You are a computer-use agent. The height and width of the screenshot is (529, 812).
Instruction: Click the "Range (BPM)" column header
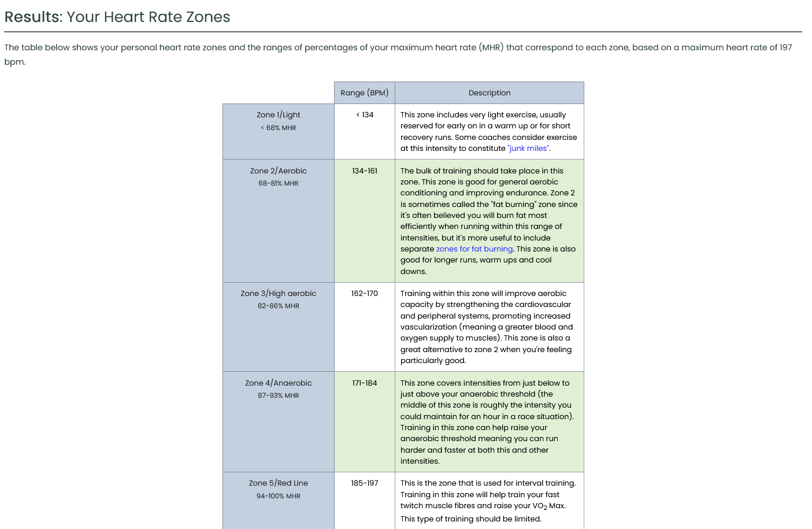click(x=365, y=93)
